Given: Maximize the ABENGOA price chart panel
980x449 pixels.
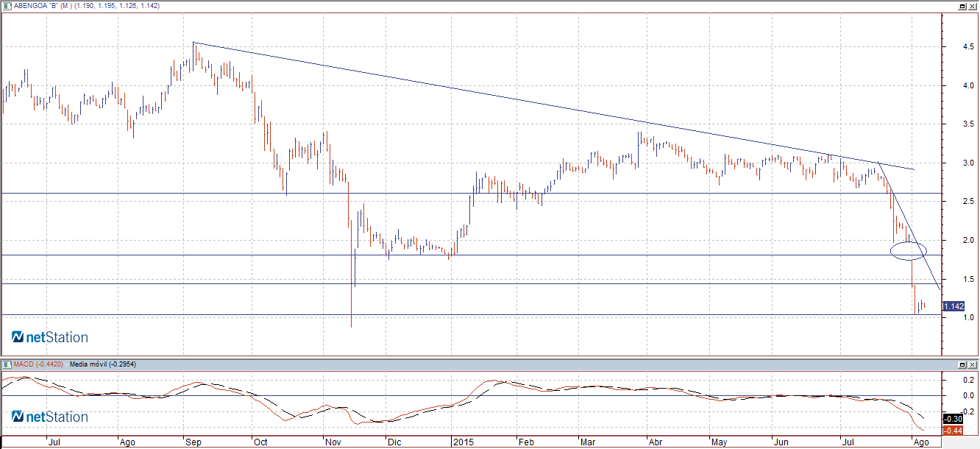Looking at the screenshot, I should pos(962,6).
